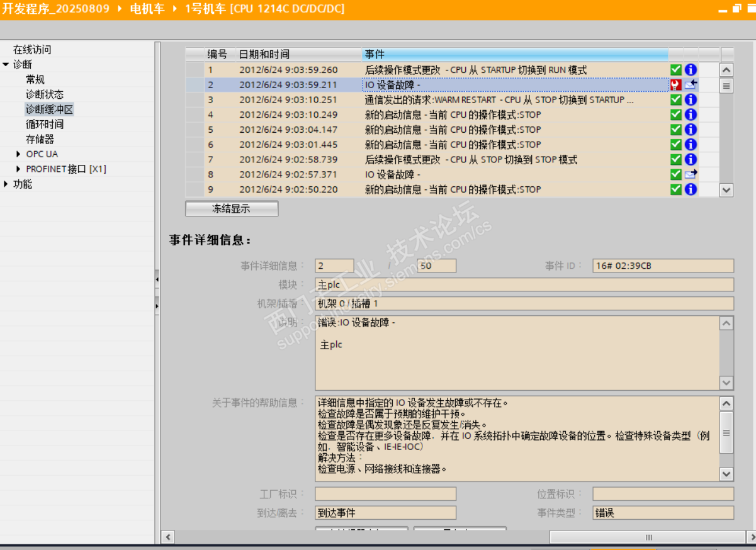Expand pane with right splitter arrow
The height and width of the screenshot is (550, 756).
pyautogui.click(x=157, y=306)
